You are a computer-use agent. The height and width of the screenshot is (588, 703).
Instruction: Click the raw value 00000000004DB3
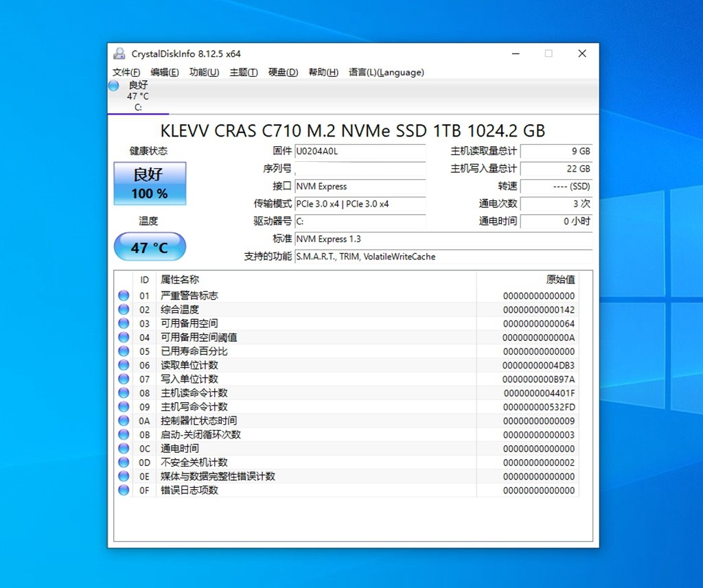pyautogui.click(x=538, y=365)
